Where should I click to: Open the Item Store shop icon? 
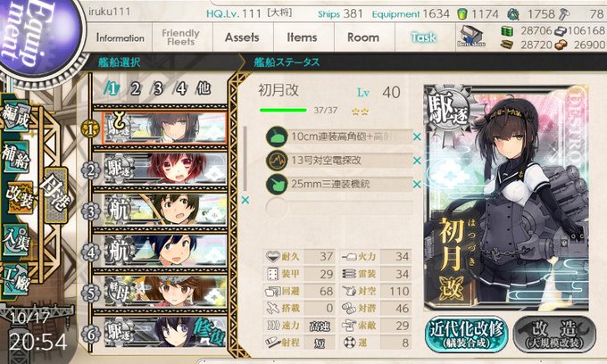coord(471,37)
